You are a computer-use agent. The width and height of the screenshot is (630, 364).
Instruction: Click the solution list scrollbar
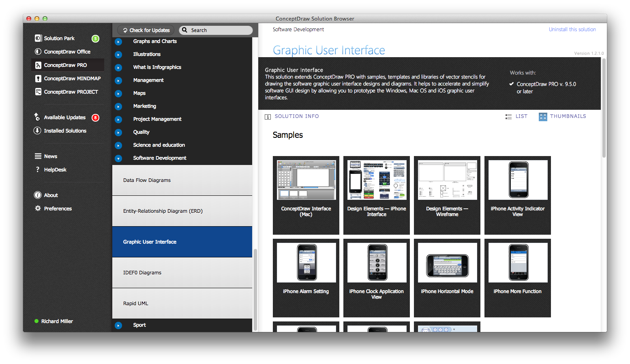(255, 289)
